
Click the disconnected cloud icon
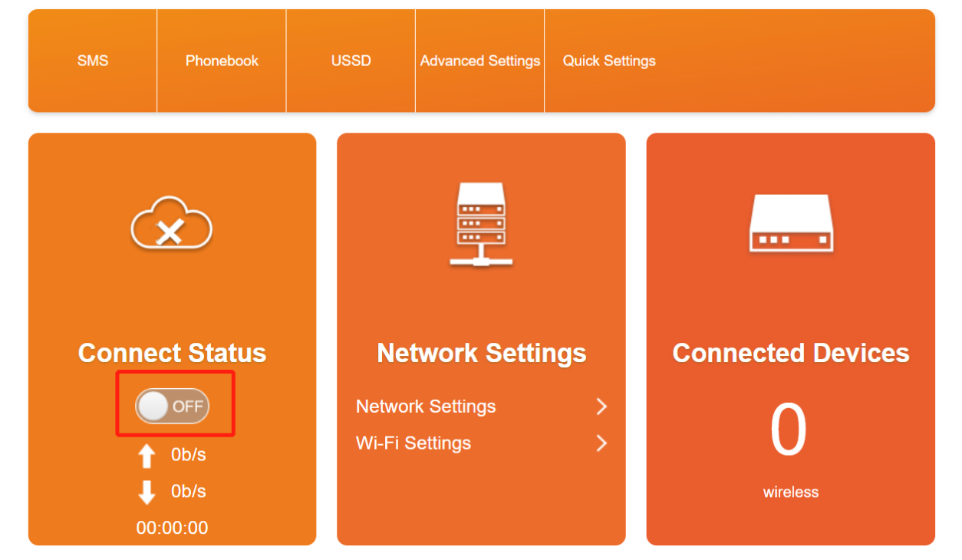click(x=171, y=223)
